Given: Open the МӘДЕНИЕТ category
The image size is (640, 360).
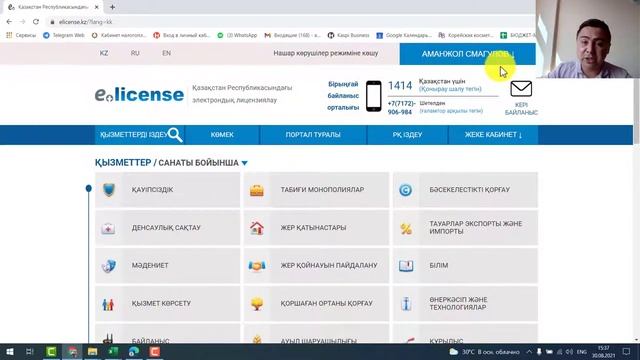Looking at the screenshot, I should click(168, 266).
